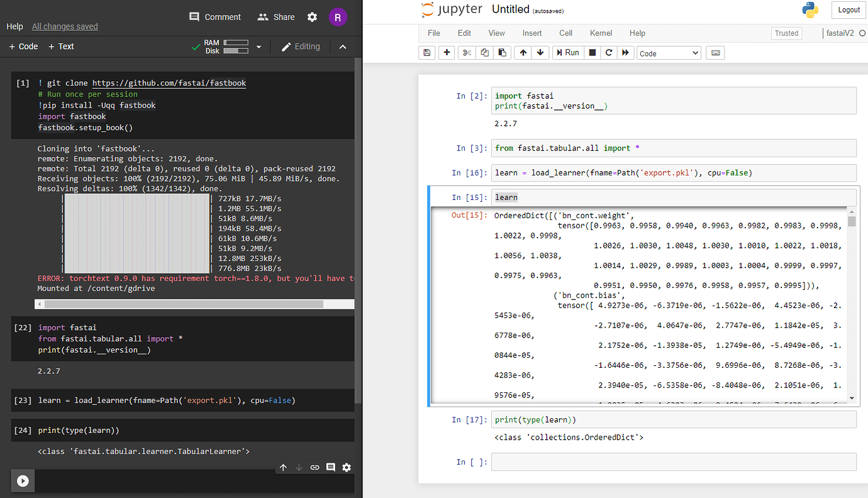
Task: Save and checkpoint Jupyter notebook
Action: click(x=427, y=53)
